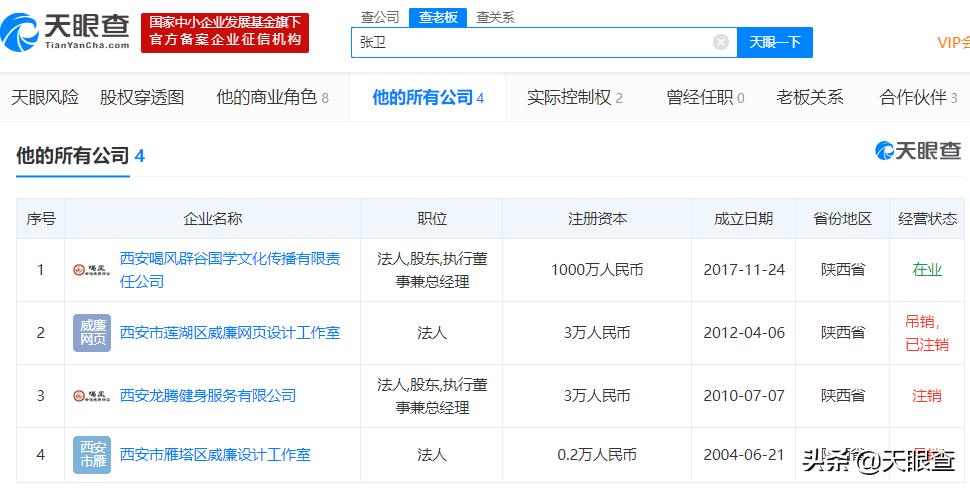Switch to the 查关系 search tab
The width and height of the screenshot is (970, 488).
click(x=495, y=17)
